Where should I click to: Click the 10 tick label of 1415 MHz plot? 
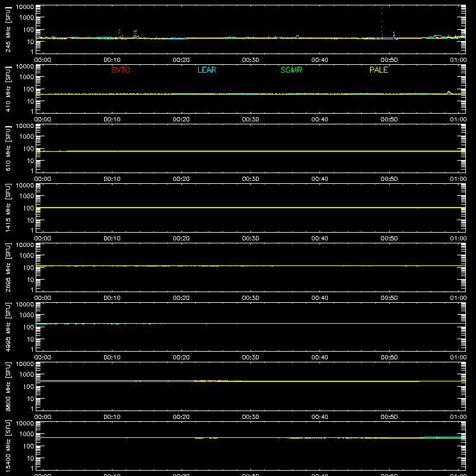pyautogui.click(x=30, y=220)
